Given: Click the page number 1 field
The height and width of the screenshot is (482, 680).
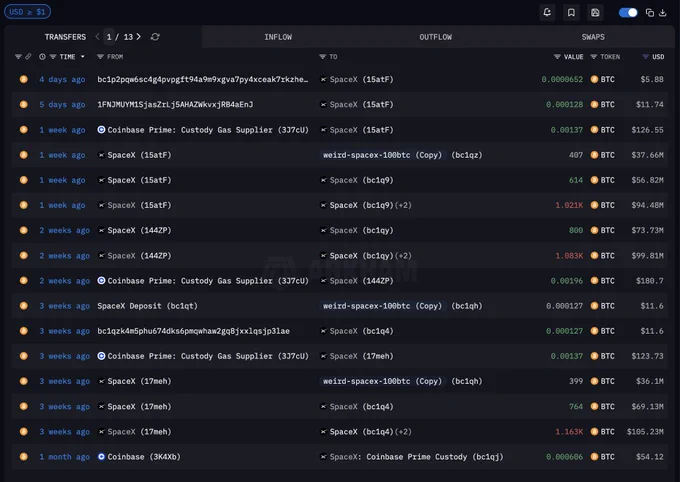Looking at the screenshot, I should pyautogui.click(x=109, y=37).
